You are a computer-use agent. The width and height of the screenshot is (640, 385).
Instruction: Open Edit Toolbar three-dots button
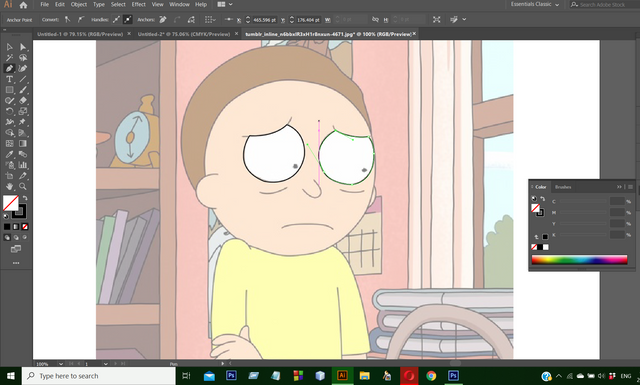tap(16, 263)
